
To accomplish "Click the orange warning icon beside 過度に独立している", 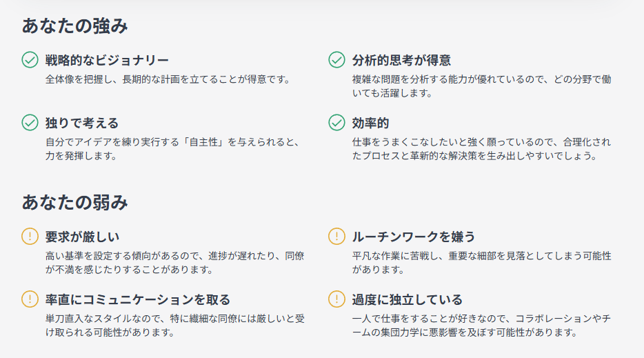I will 336,299.
